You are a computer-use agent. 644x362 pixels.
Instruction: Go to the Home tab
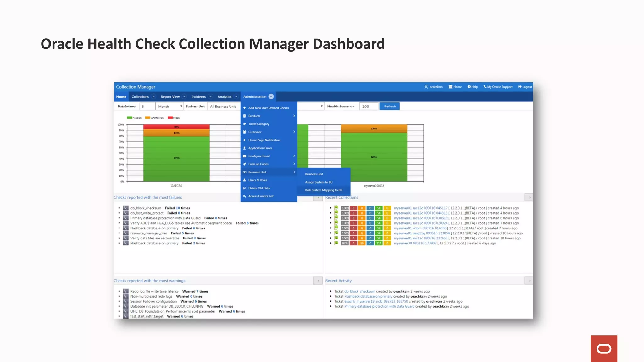pos(121,96)
